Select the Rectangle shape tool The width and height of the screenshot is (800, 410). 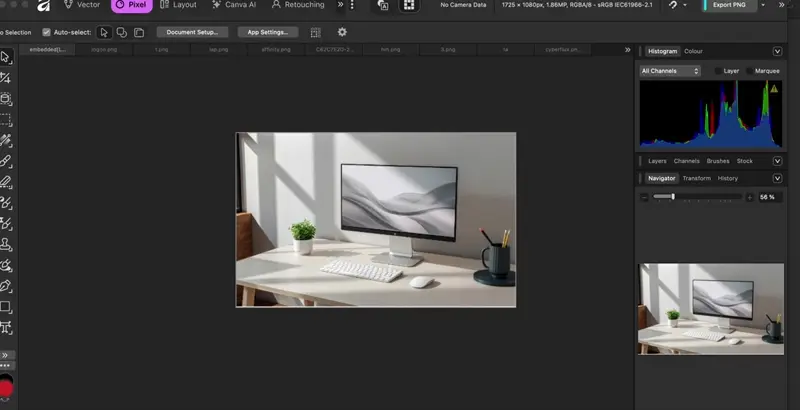click(5, 307)
